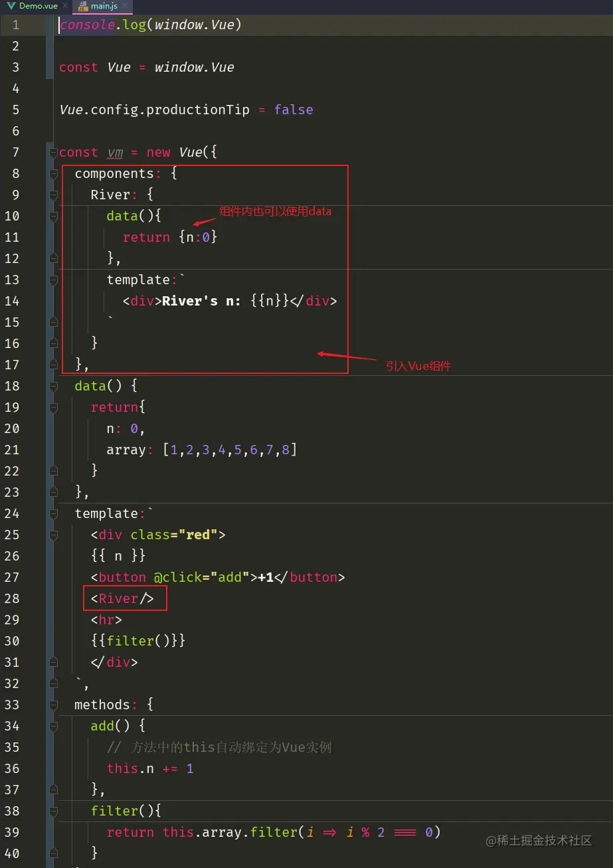Click 'productionTip' on line 5
613x868 pixels.
coord(198,110)
